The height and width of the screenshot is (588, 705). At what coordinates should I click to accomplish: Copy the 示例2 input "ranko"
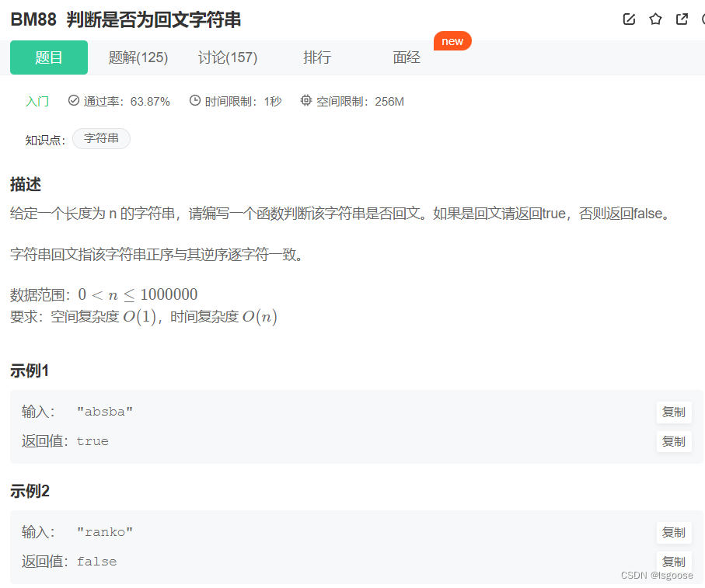point(673,533)
